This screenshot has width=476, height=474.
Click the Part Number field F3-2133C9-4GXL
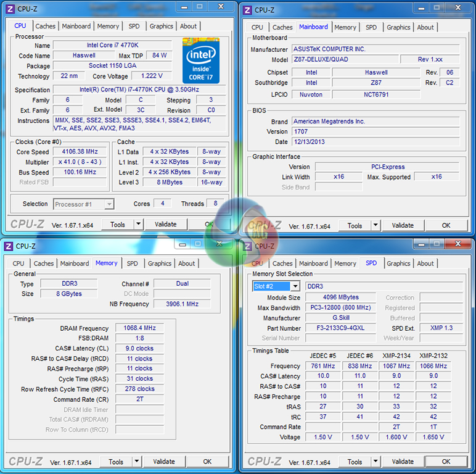340,328
